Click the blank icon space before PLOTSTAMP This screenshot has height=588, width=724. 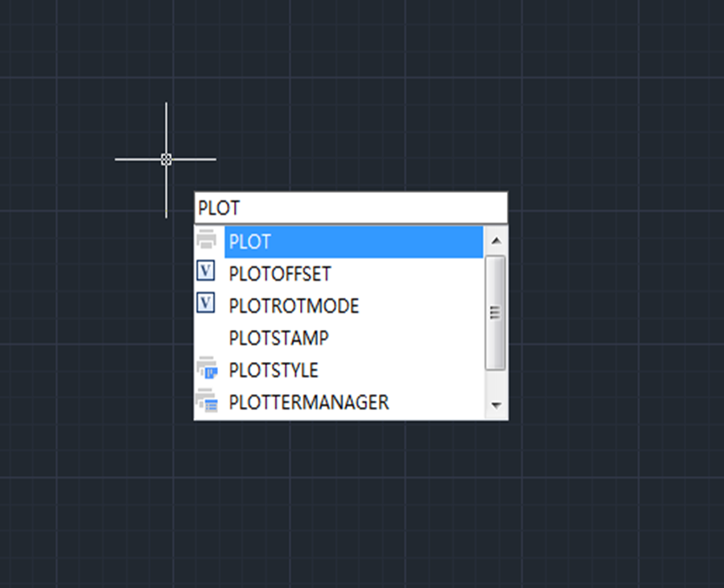point(207,338)
